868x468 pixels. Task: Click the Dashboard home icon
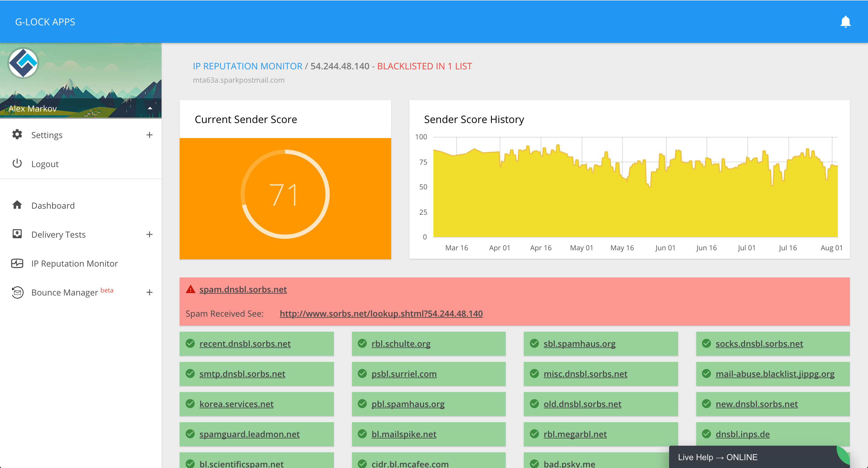(17, 205)
